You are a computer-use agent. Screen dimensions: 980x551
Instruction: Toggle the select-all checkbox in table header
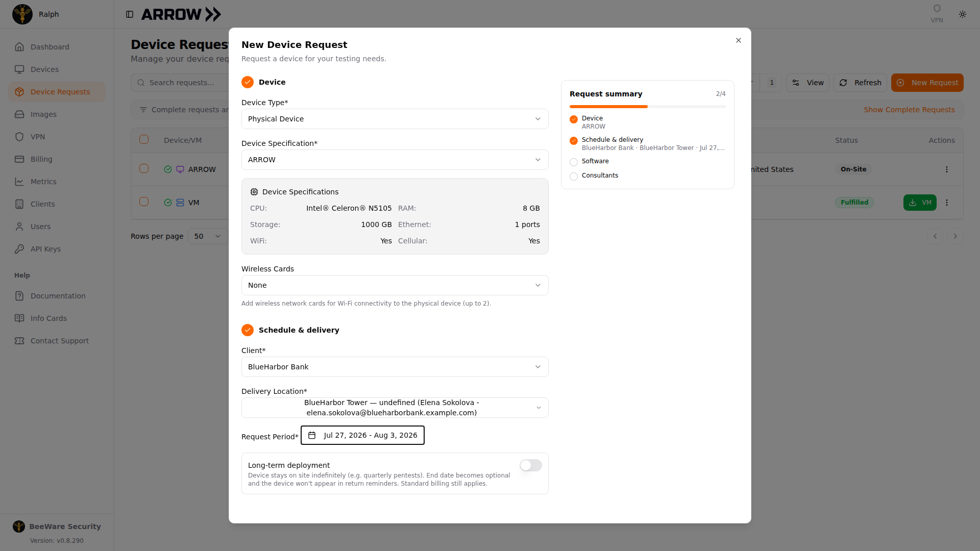pyautogui.click(x=144, y=140)
